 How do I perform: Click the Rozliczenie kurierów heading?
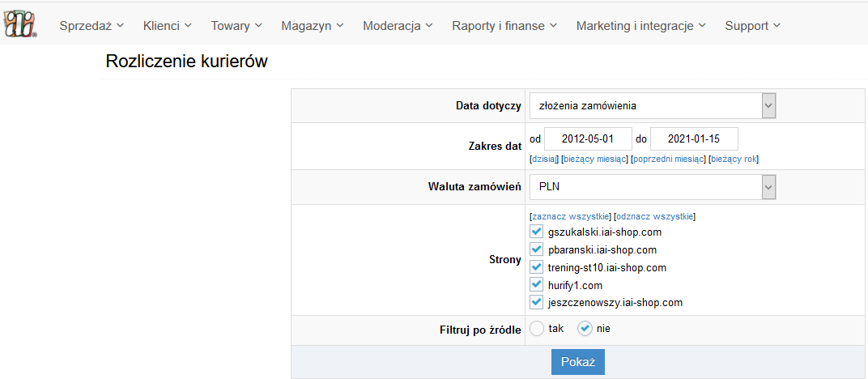[186, 62]
